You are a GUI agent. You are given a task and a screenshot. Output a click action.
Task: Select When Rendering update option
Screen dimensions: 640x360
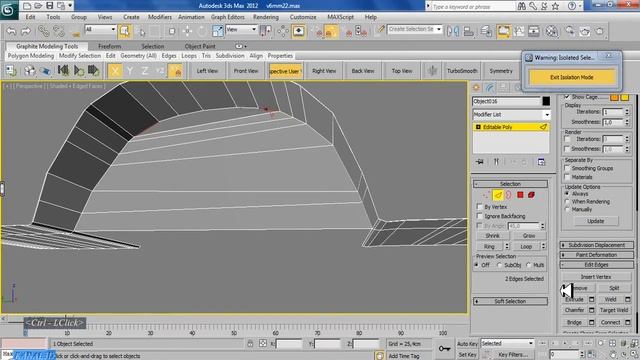pyautogui.click(x=567, y=202)
